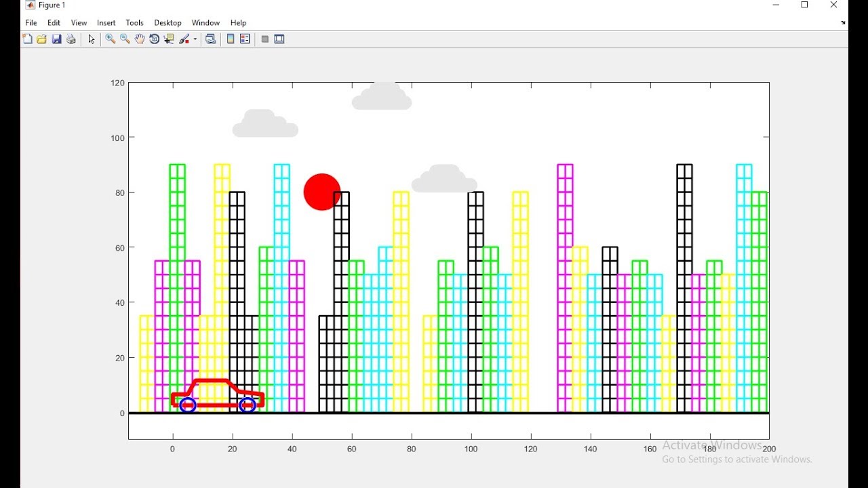Click the MATLAB icon in title bar

(x=31, y=5)
